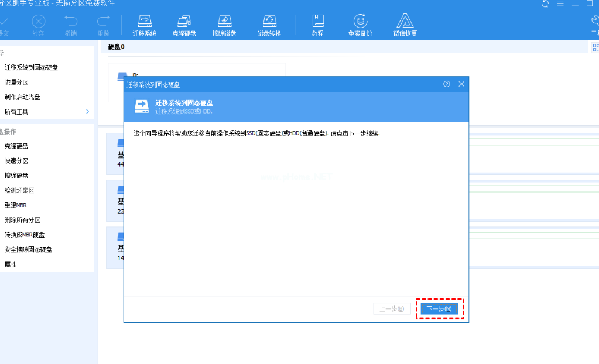Choose 重建MBR in the sidebar

tap(16, 205)
